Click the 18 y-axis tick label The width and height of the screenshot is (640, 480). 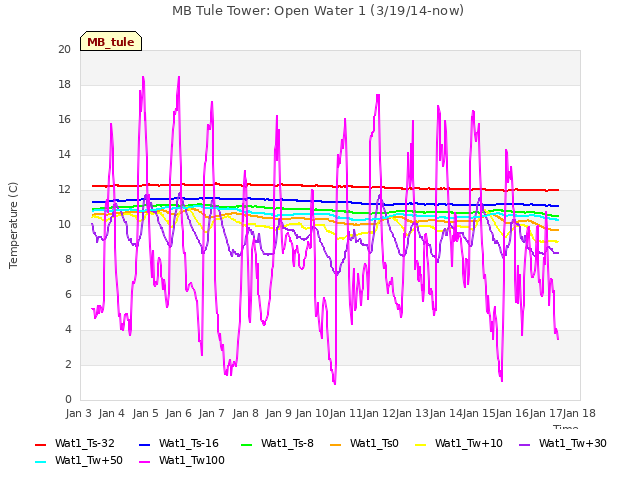tap(64, 84)
